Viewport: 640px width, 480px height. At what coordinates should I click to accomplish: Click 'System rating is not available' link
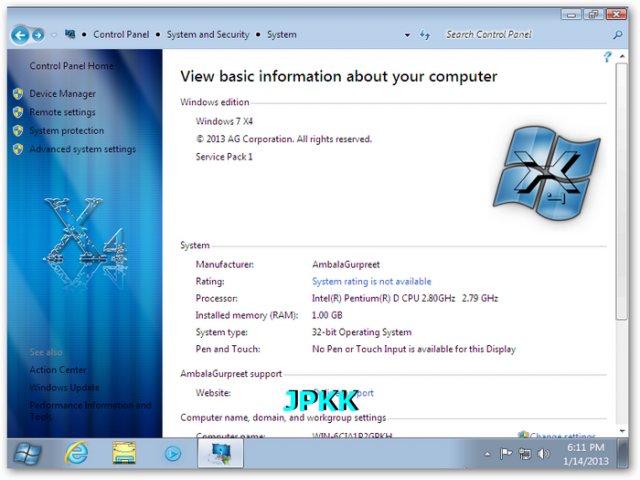pyautogui.click(x=371, y=281)
